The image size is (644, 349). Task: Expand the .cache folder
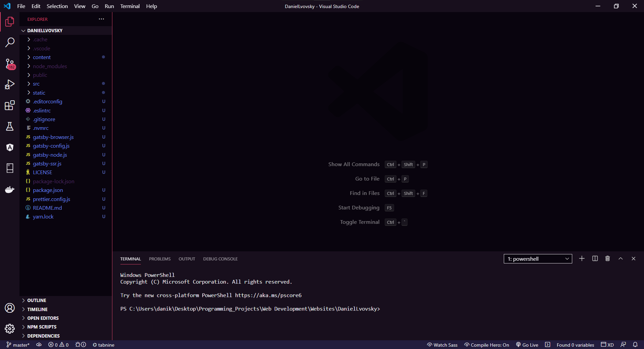pos(65,40)
